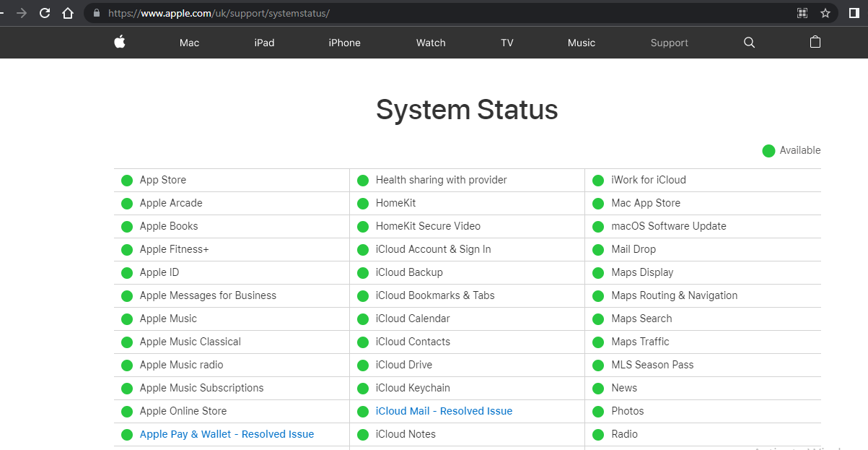
Task: Select the Apple Online Store text
Action: pyautogui.click(x=183, y=411)
